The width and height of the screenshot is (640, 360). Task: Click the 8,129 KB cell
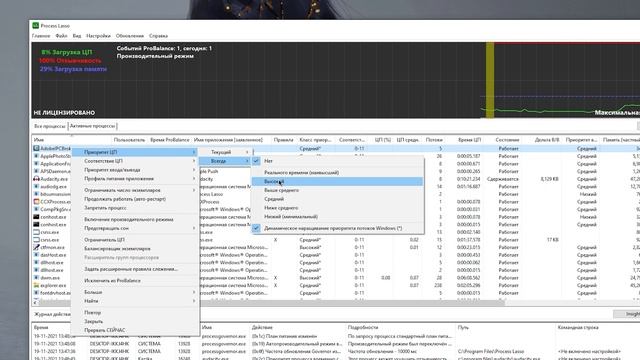click(x=549, y=179)
